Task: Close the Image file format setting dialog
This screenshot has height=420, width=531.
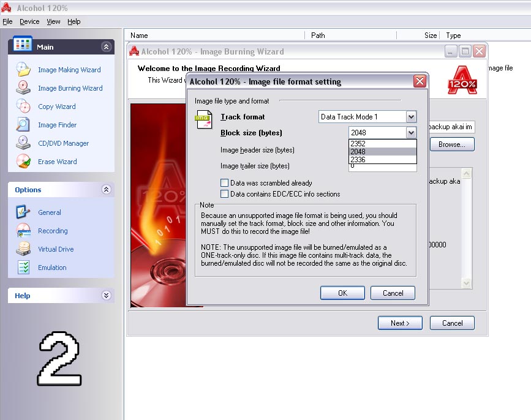Action: [x=420, y=81]
